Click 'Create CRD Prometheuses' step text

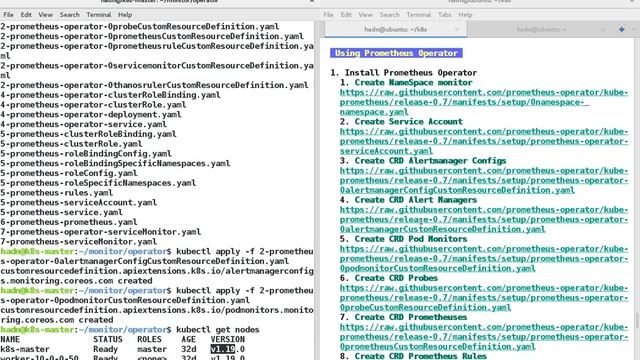pos(411,318)
